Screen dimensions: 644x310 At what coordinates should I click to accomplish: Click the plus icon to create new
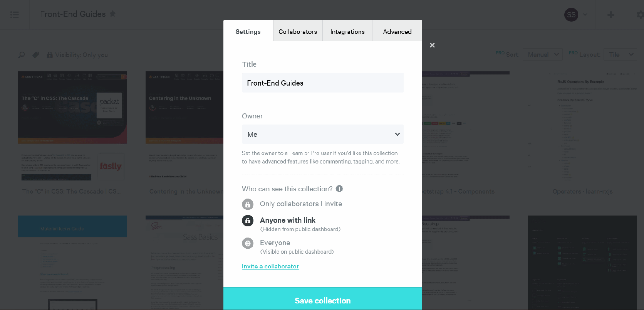[x=611, y=14]
